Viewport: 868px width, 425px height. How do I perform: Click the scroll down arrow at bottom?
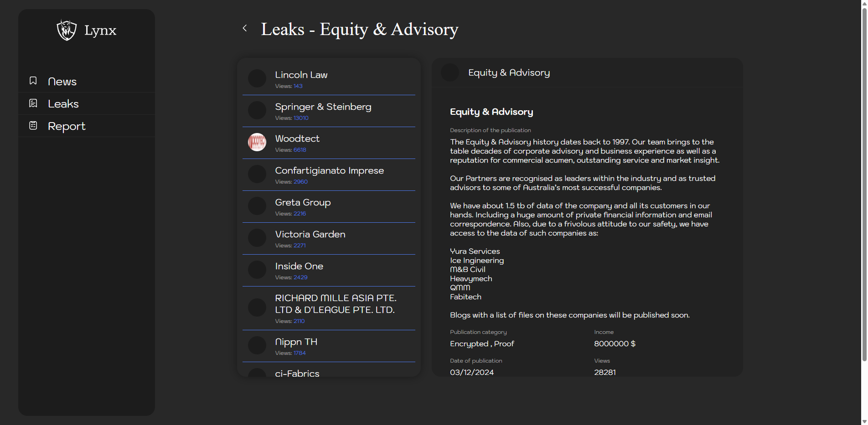point(864,421)
